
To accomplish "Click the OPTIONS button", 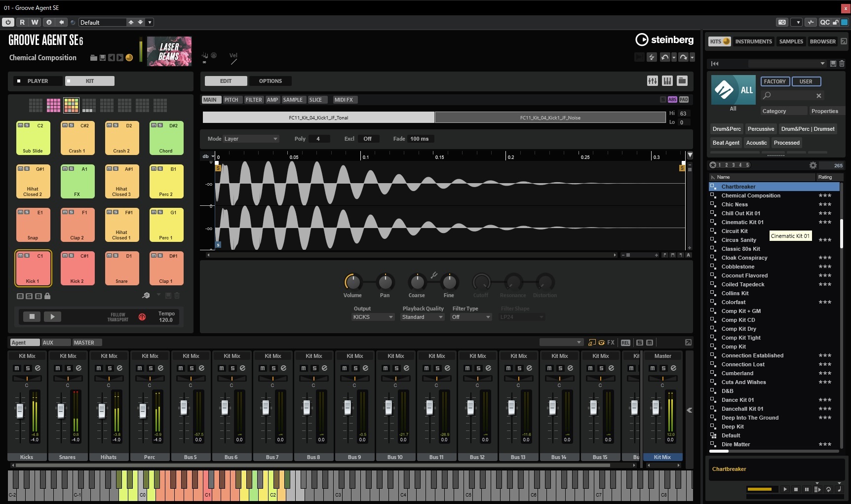I will tap(271, 81).
